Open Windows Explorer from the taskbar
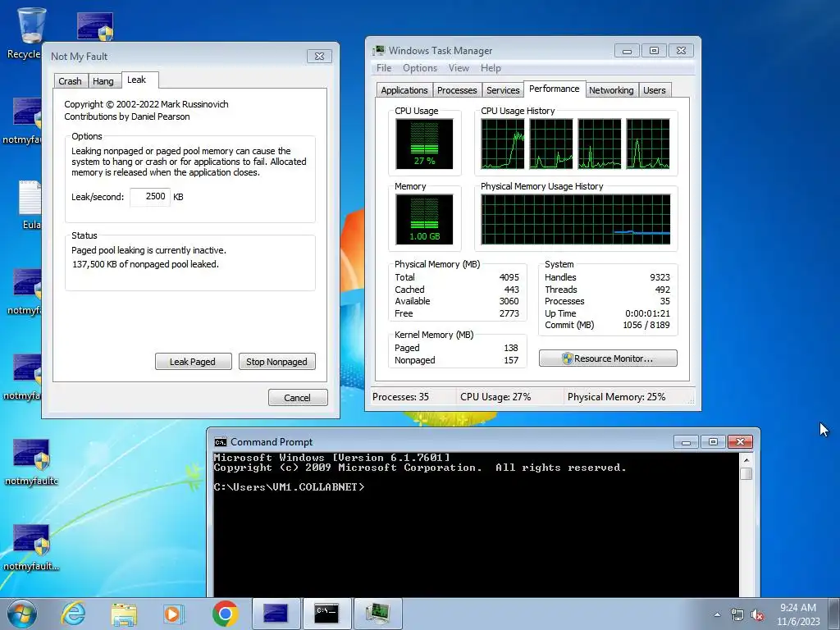 (x=124, y=614)
